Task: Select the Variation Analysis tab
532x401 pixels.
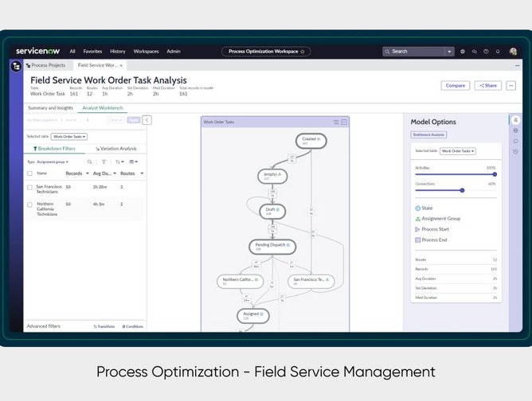Action: (115, 149)
